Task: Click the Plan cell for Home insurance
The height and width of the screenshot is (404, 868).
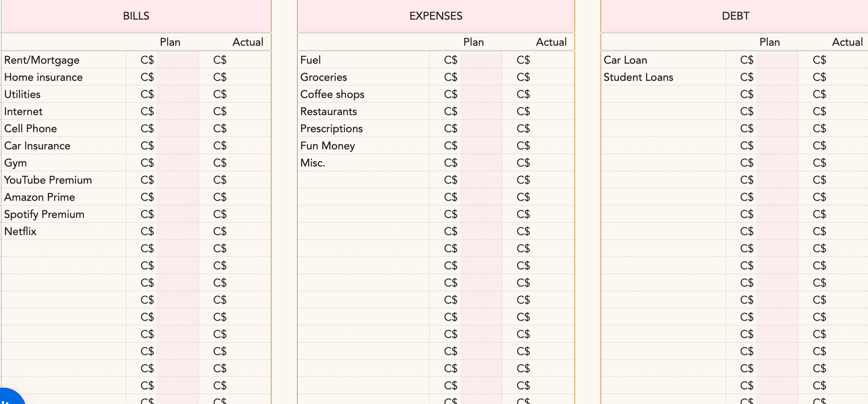Action: (x=177, y=77)
